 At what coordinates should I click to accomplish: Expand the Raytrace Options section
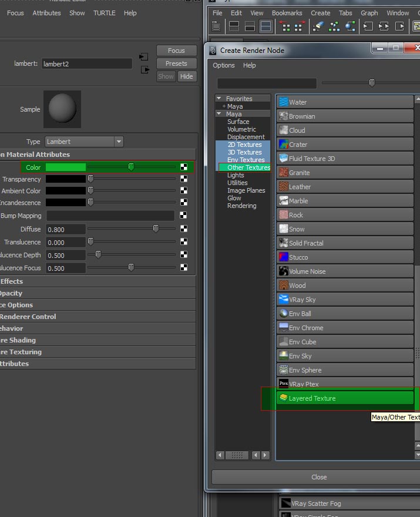(98, 305)
